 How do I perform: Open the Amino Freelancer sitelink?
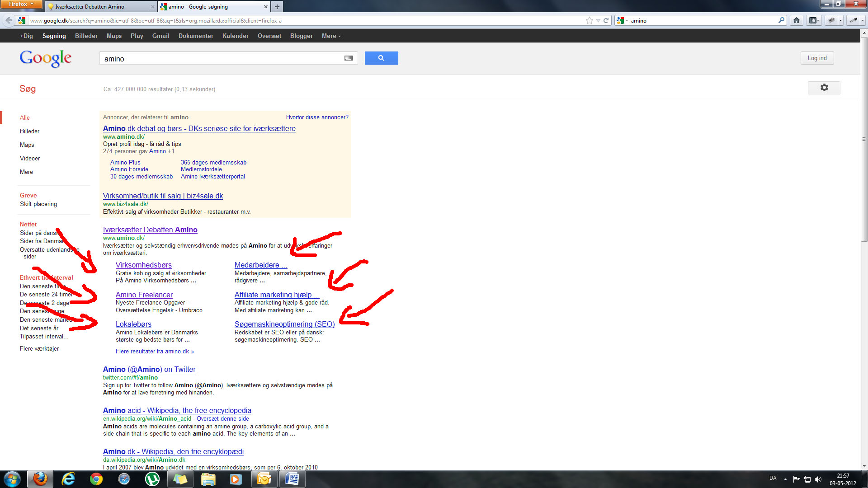(x=144, y=295)
